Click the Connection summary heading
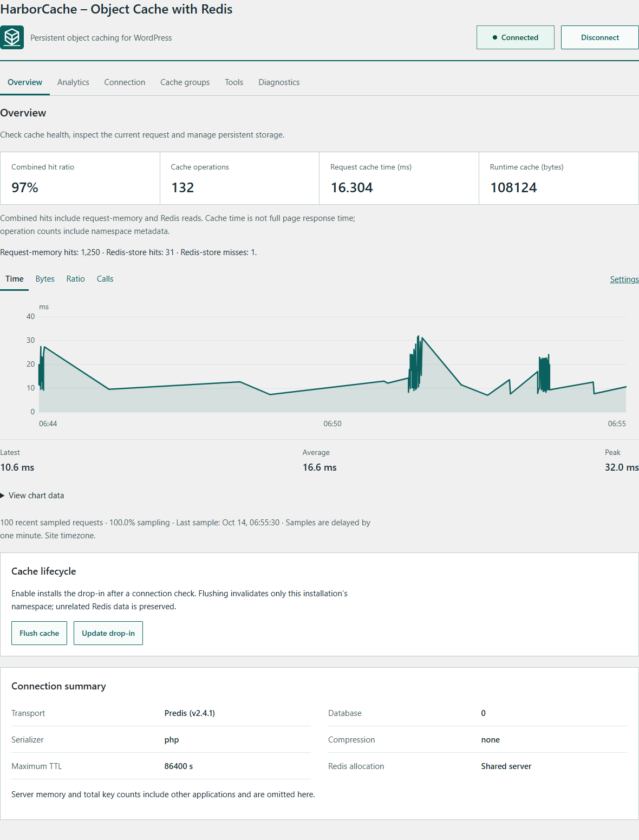Screen dimensions: 639x840 (58, 686)
